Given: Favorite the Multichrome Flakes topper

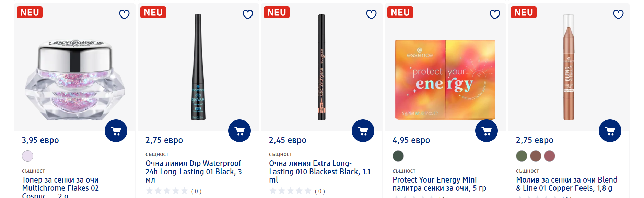Looking at the screenshot, I should [x=124, y=14].
